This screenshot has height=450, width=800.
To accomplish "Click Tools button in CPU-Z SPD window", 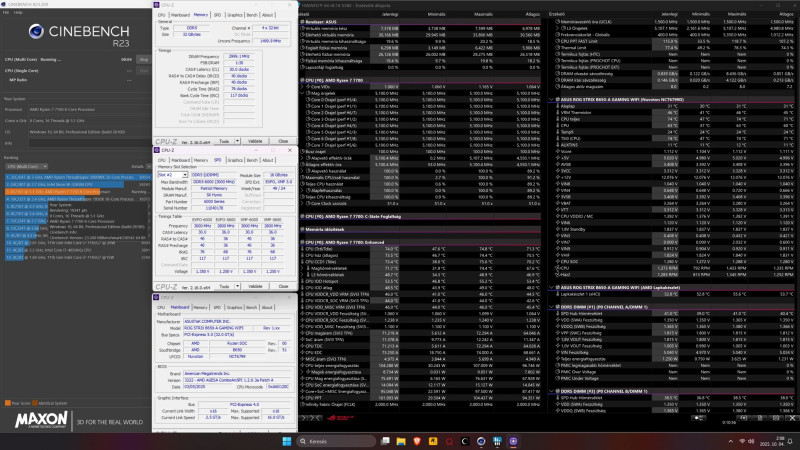I will (x=224, y=286).
